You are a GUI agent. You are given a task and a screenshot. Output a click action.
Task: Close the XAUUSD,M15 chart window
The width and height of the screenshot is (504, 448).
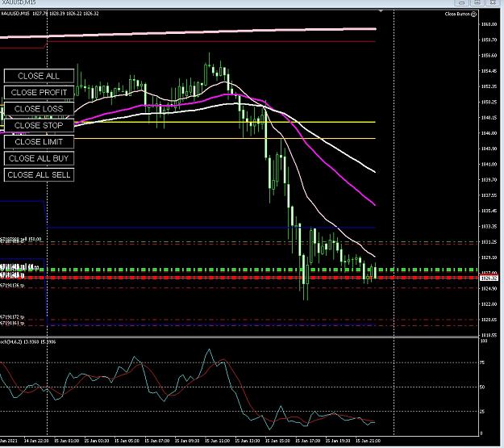click(x=493, y=2)
